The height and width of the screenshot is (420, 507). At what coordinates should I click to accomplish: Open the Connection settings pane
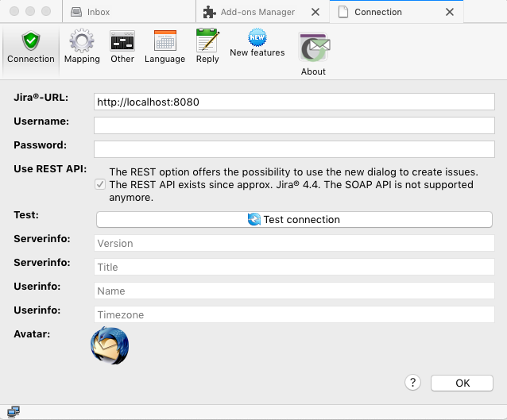pos(31,47)
